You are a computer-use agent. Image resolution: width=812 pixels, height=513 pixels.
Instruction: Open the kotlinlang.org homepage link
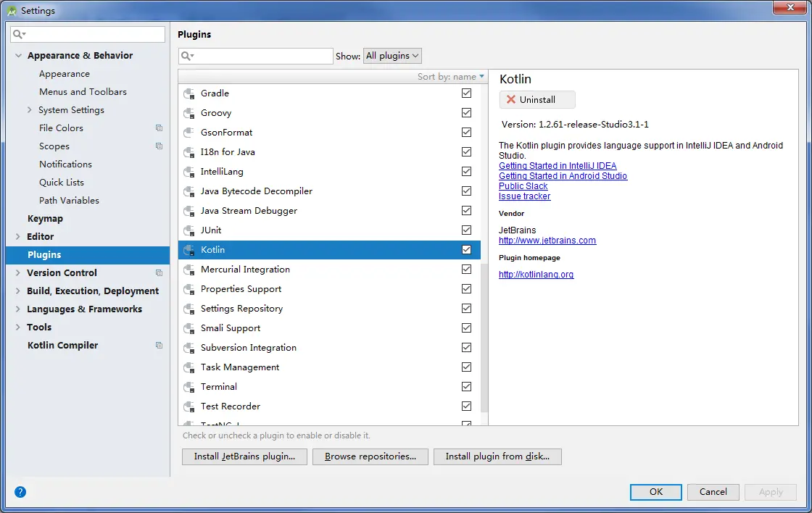[536, 275]
